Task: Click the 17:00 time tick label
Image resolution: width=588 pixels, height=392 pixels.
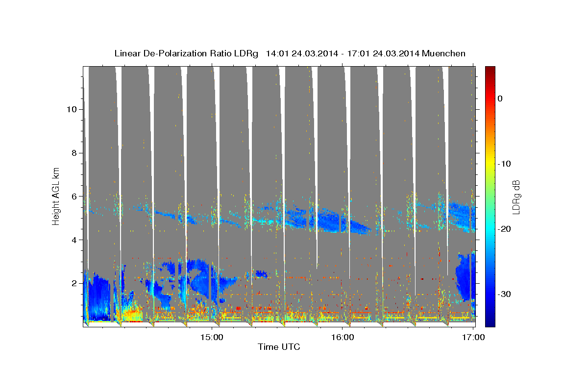Action: pos(473,337)
